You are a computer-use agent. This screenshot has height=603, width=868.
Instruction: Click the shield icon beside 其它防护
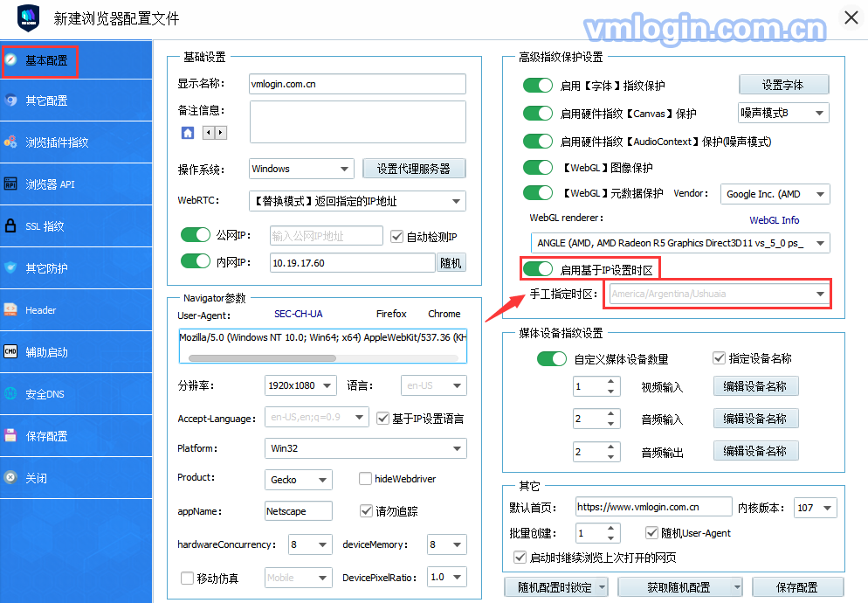(10, 267)
